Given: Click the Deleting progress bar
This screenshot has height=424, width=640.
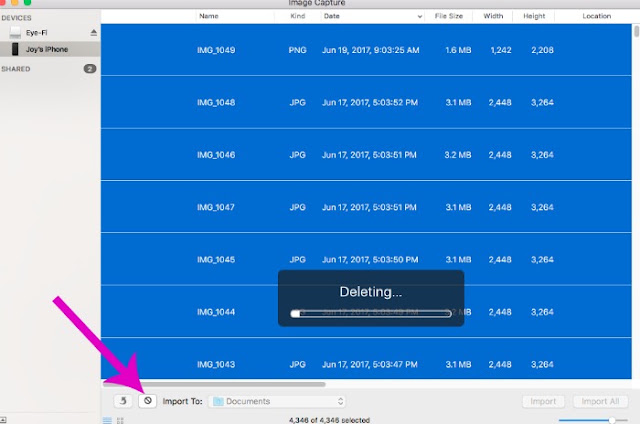Looking at the screenshot, I should [x=371, y=313].
